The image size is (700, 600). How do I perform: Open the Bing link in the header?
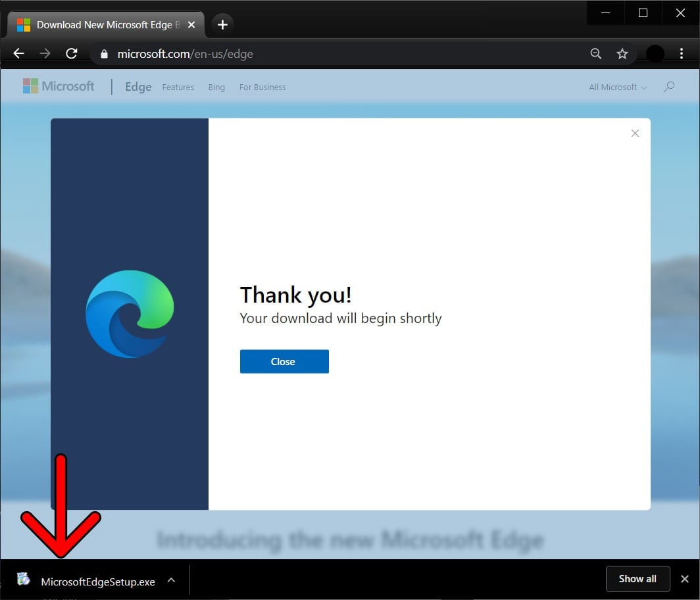[216, 87]
